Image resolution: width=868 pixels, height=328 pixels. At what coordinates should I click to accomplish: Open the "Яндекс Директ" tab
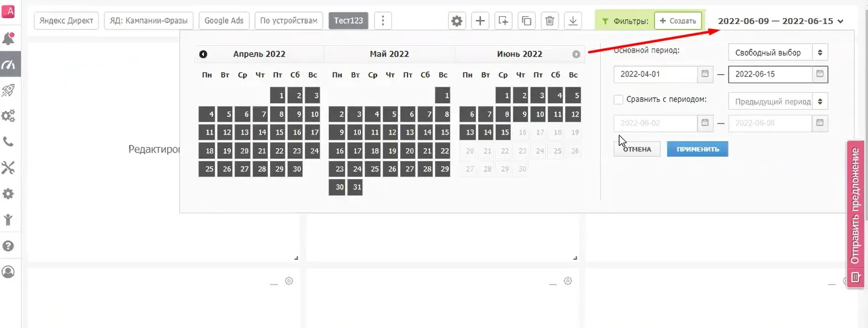(66, 20)
